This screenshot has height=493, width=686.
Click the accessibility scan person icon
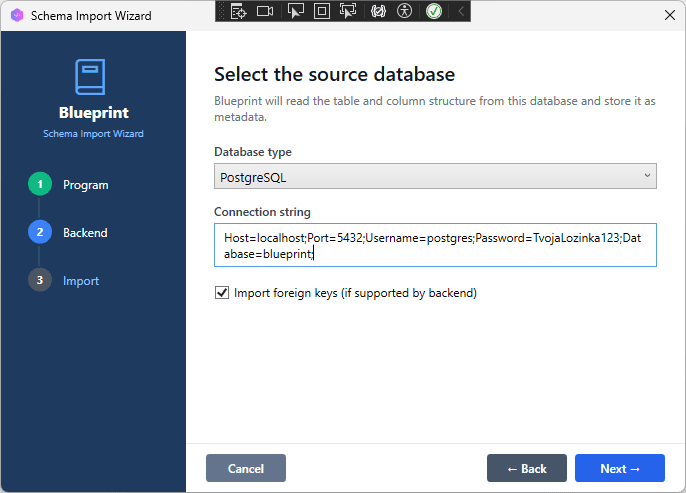tap(404, 11)
